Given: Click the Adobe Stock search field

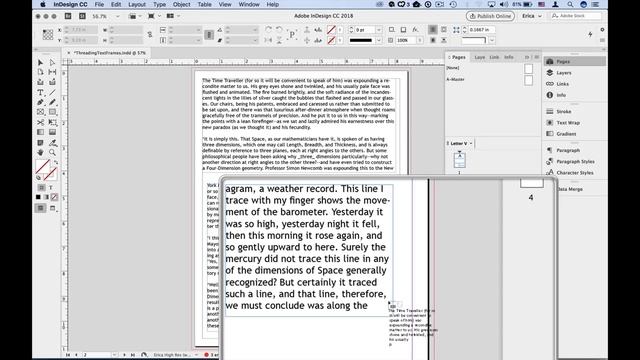Looking at the screenshot, I should coord(576,16).
